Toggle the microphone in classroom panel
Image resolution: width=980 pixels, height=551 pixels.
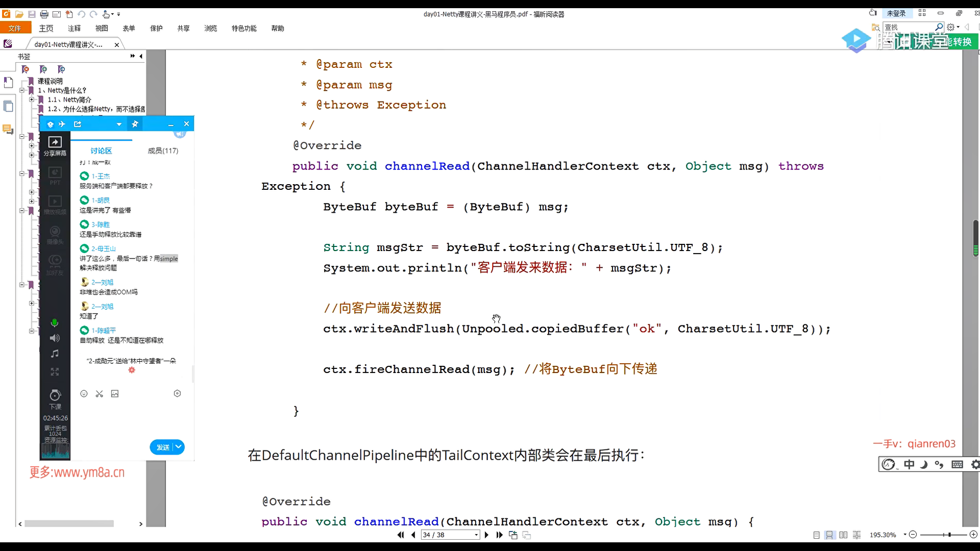[55, 323]
